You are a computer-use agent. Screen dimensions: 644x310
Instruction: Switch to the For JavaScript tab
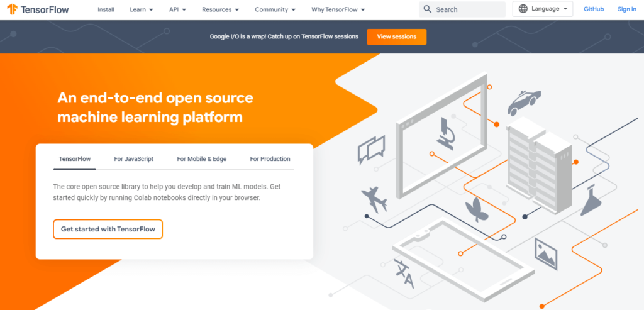pyautogui.click(x=133, y=159)
